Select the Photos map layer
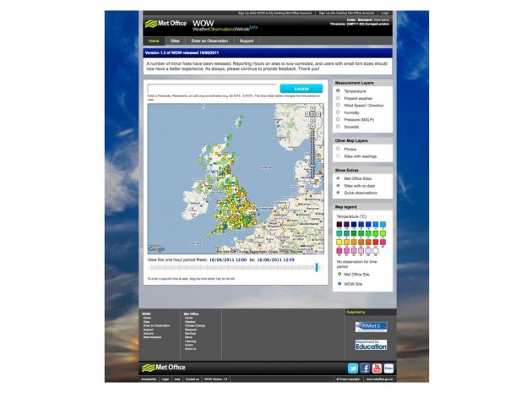 [338, 149]
